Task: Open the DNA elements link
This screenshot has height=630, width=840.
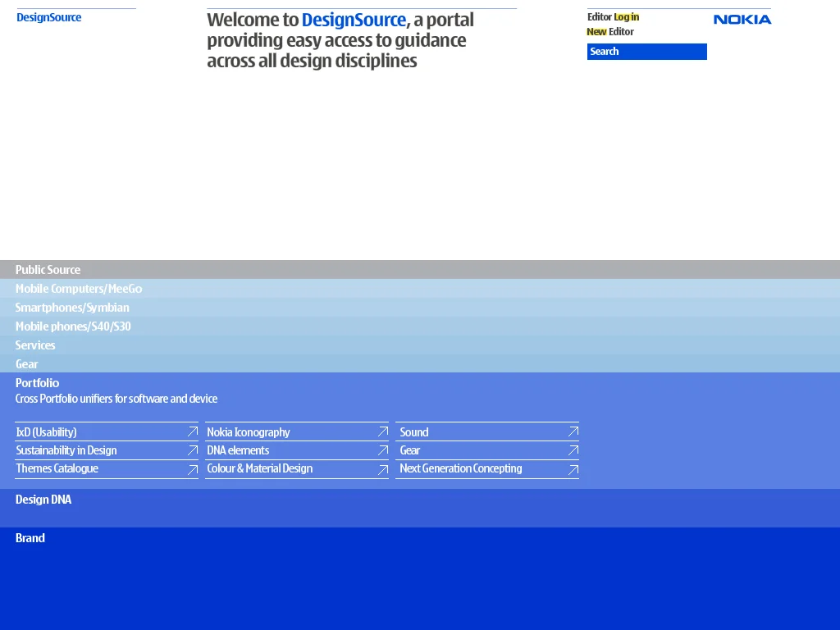Action: click(238, 450)
